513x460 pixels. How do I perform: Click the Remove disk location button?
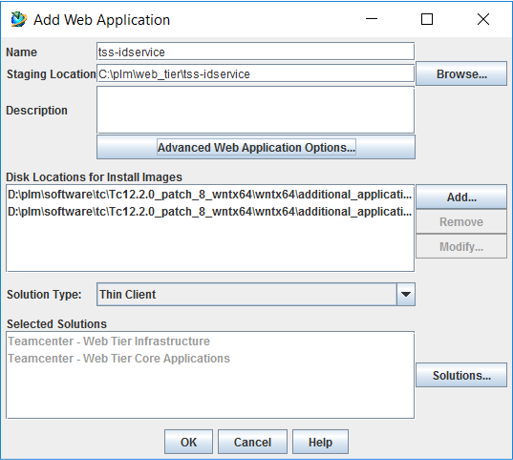pyautogui.click(x=461, y=222)
